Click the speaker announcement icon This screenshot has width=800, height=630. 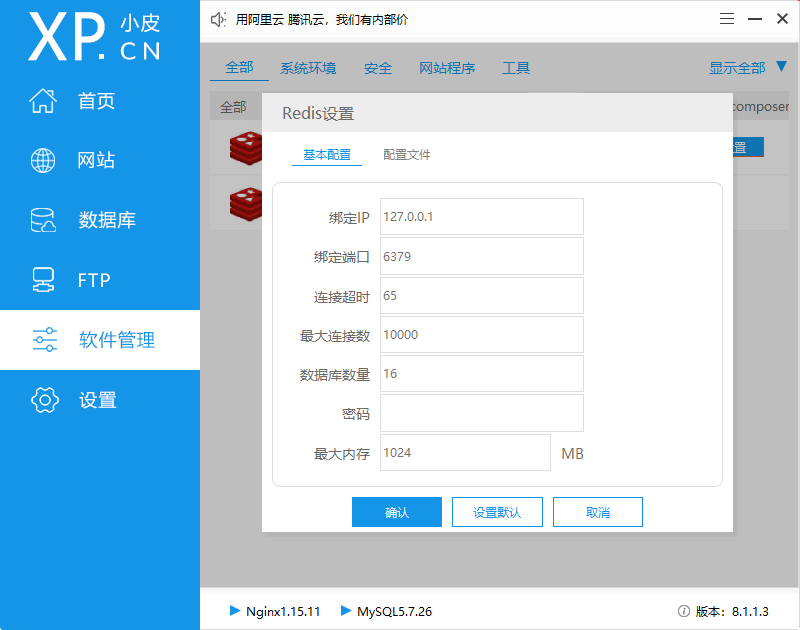click(218, 20)
